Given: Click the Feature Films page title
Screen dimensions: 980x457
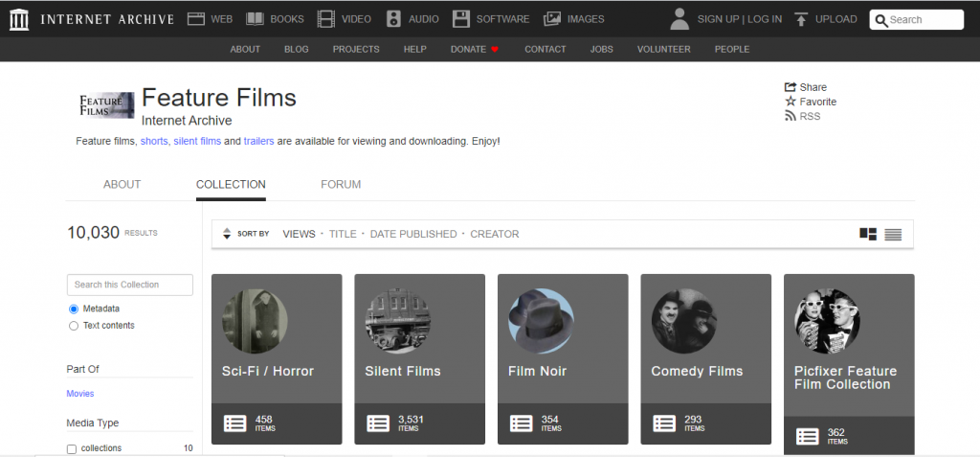Looking at the screenshot, I should (x=219, y=98).
